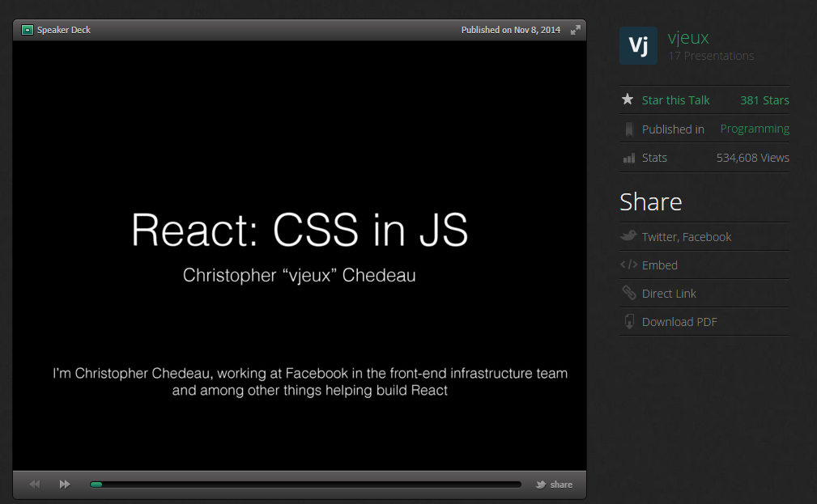Open the Programming category

(755, 129)
